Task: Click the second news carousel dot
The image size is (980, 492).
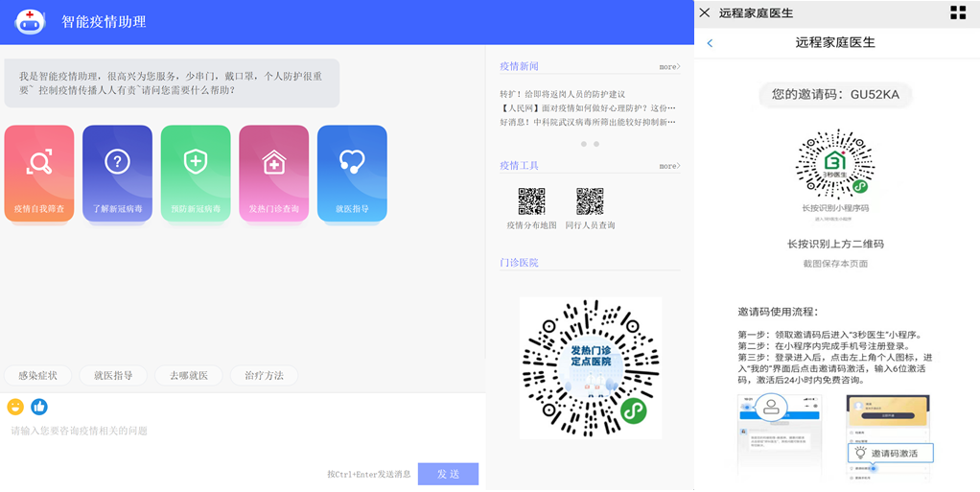Action: (x=596, y=144)
